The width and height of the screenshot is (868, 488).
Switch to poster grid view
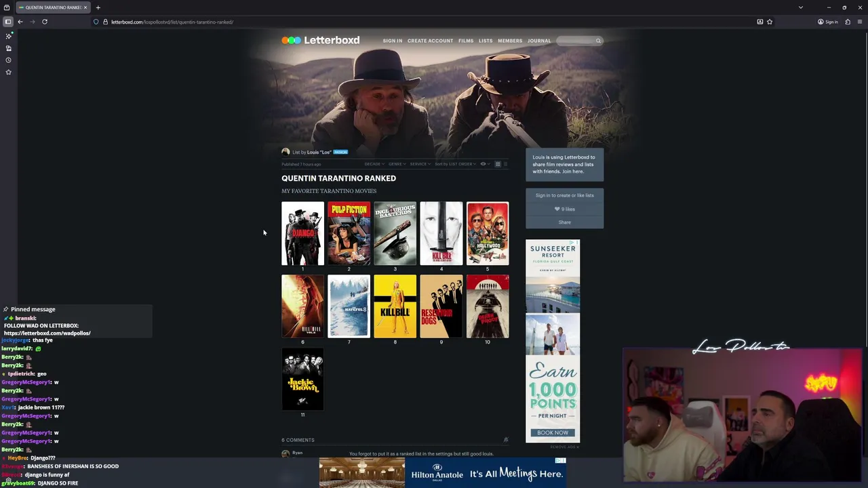point(498,164)
